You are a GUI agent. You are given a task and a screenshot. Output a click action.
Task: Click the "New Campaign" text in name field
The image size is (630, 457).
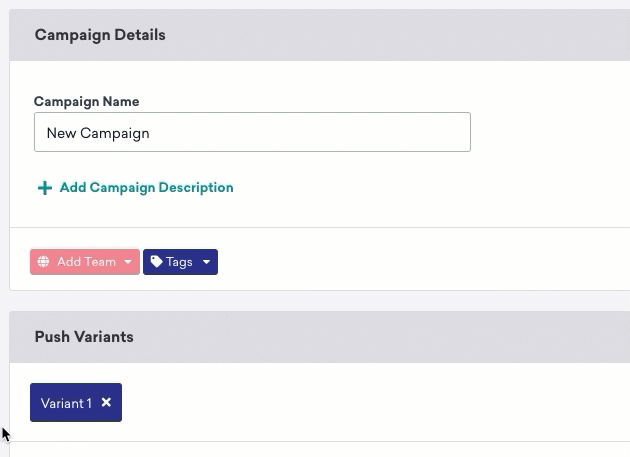[x=98, y=133]
